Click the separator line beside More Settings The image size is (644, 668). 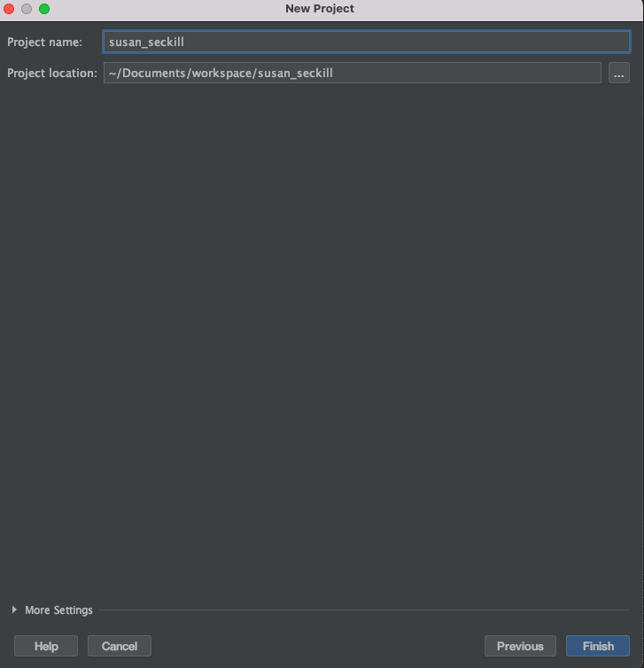click(x=364, y=610)
